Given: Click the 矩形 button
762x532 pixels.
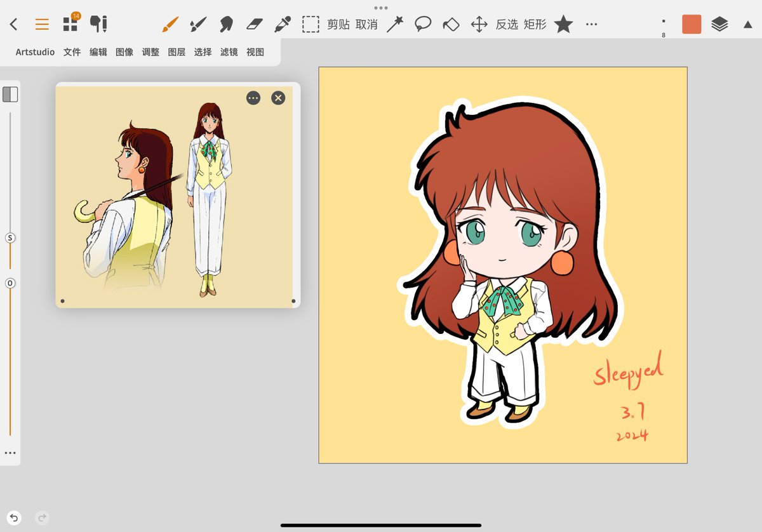Looking at the screenshot, I should click(x=535, y=25).
